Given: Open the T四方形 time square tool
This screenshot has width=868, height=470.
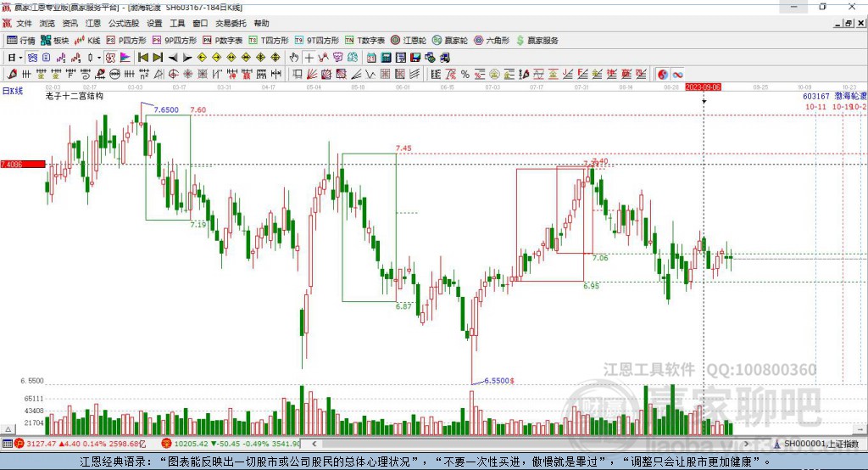Looking at the screenshot, I should (x=269, y=41).
